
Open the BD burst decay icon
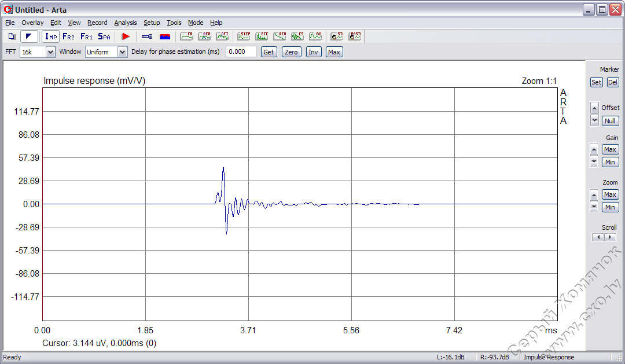coord(315,36)
